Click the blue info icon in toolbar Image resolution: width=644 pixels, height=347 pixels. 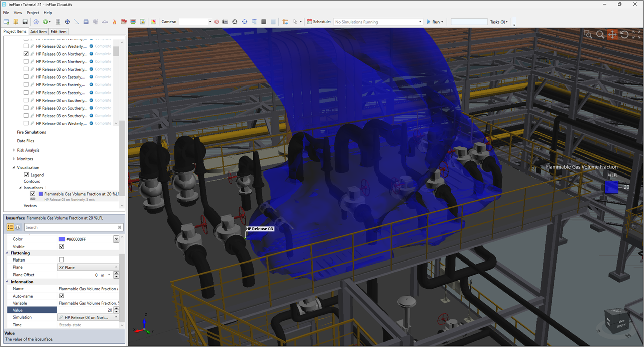(36, 22)
